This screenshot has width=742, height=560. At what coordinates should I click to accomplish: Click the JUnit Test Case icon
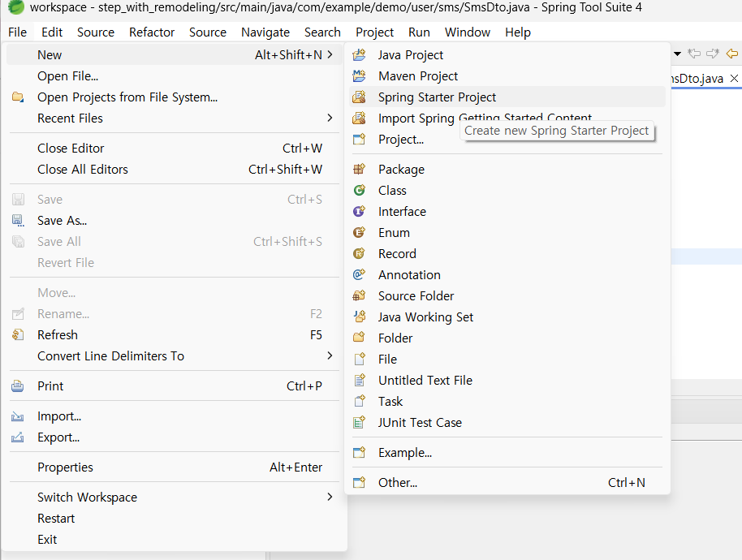(x=359, y=422)
